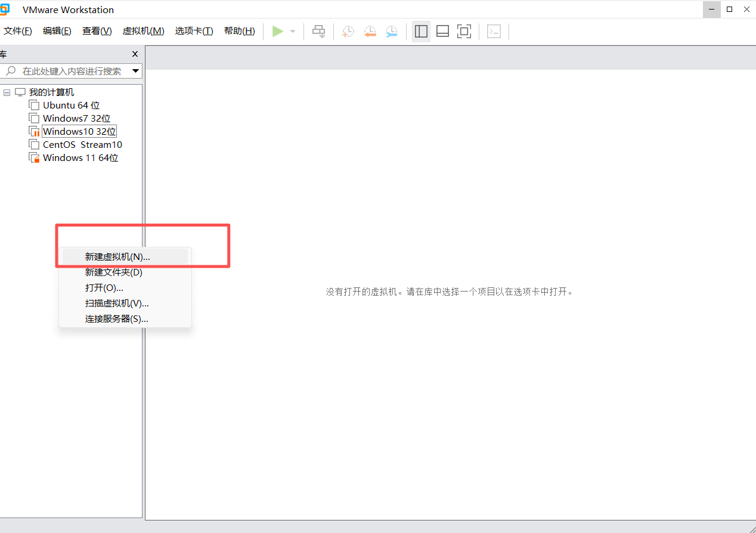The width and height of the screenshot is (756, 533).
Task: Choose 连接服务器(S)... from context menu
Action: coord(125,319)
